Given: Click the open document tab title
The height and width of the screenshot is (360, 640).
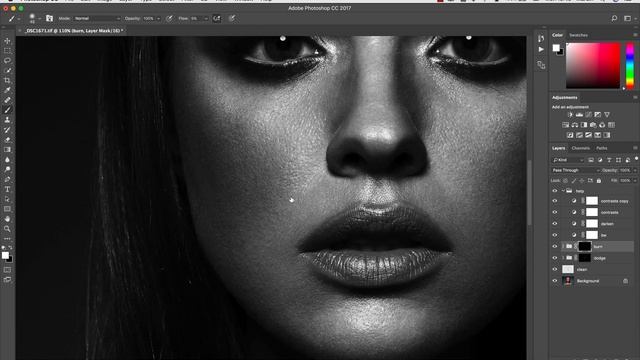Looking at the screenshot, I should [x=74, y=31].
